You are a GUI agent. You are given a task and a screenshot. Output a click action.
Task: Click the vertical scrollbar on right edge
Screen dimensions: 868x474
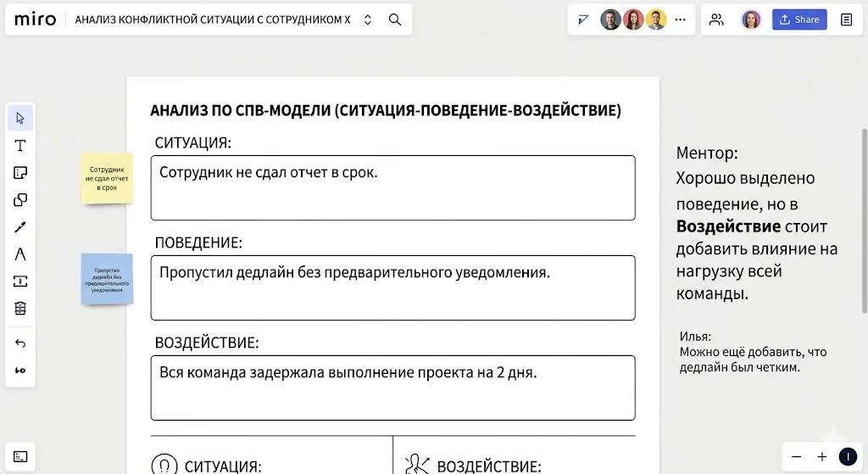coord(864,220)
